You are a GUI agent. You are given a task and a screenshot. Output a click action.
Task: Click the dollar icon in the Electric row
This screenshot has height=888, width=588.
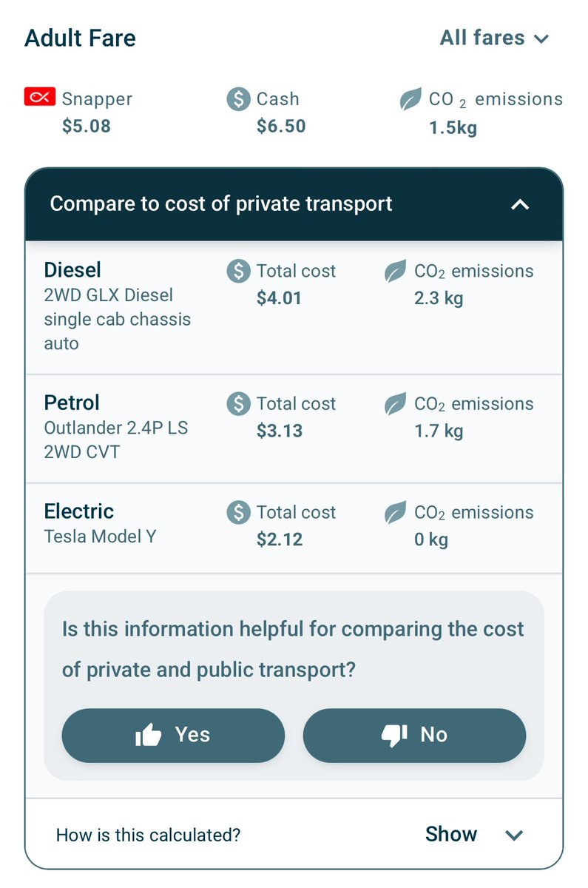pos(238,512)
